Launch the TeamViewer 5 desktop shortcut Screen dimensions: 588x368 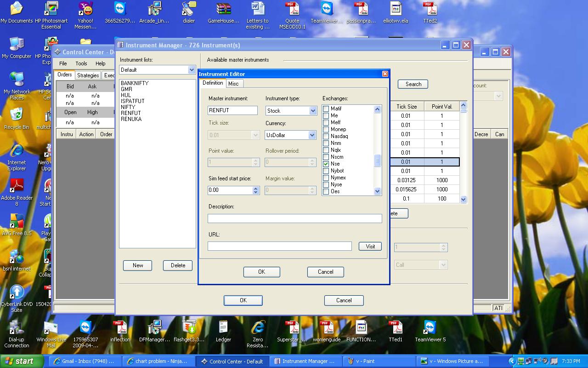(x=430, y=328)
